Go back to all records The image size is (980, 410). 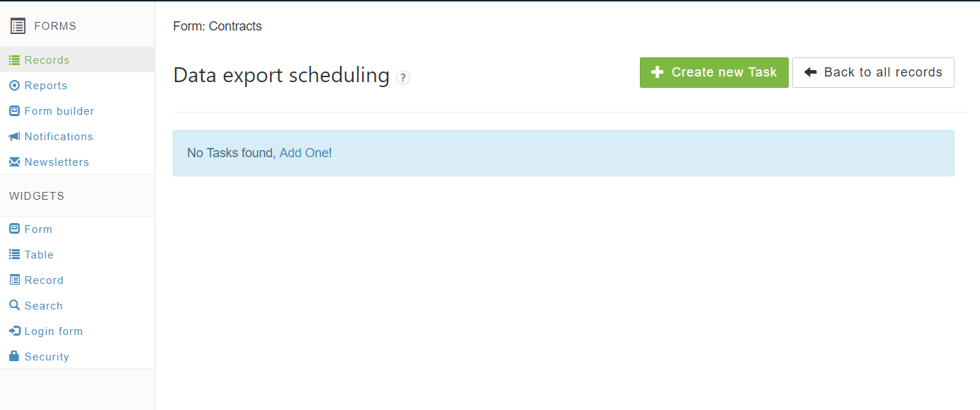pos(873,72)
